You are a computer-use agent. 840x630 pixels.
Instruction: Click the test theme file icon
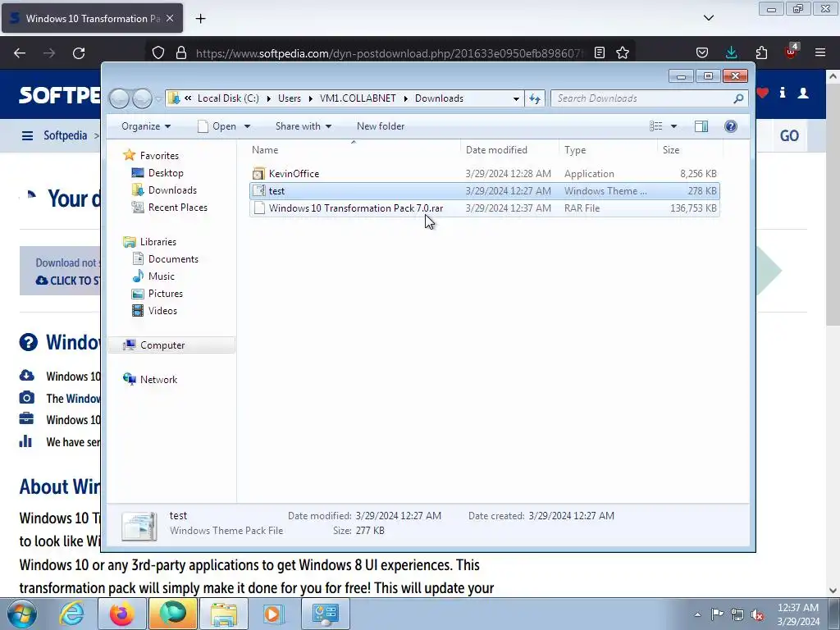258,190
